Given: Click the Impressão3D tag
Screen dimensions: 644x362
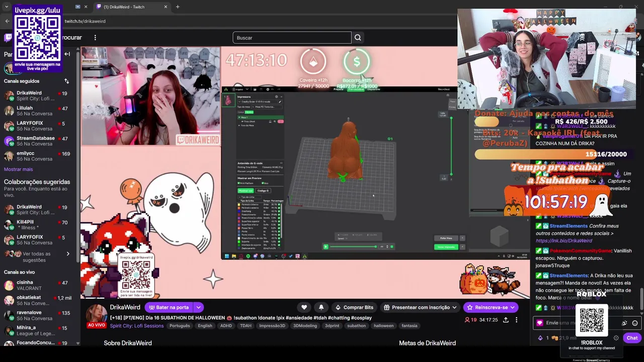Looking at the screenshot, I should click(x=272, y=326).
